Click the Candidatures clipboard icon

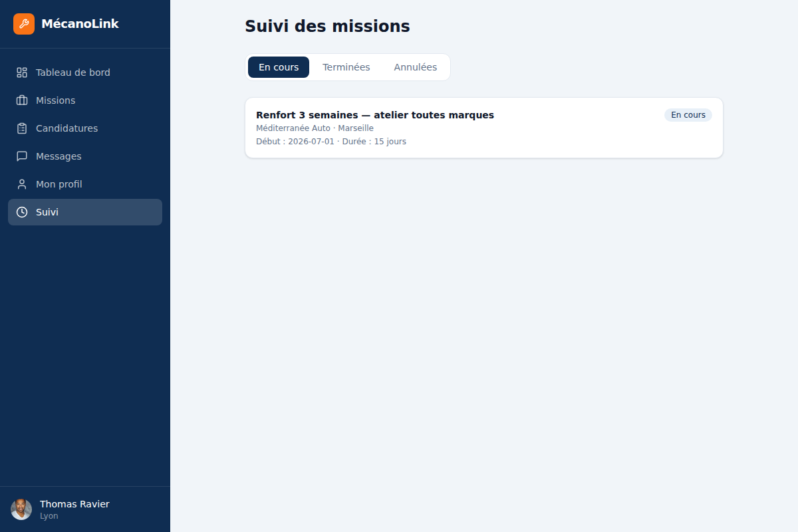(22, 128)
